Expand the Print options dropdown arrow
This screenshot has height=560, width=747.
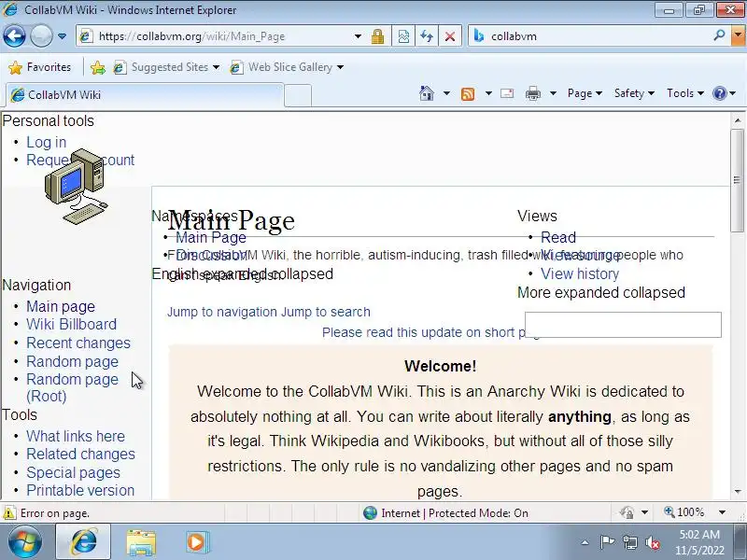[553, 93]
